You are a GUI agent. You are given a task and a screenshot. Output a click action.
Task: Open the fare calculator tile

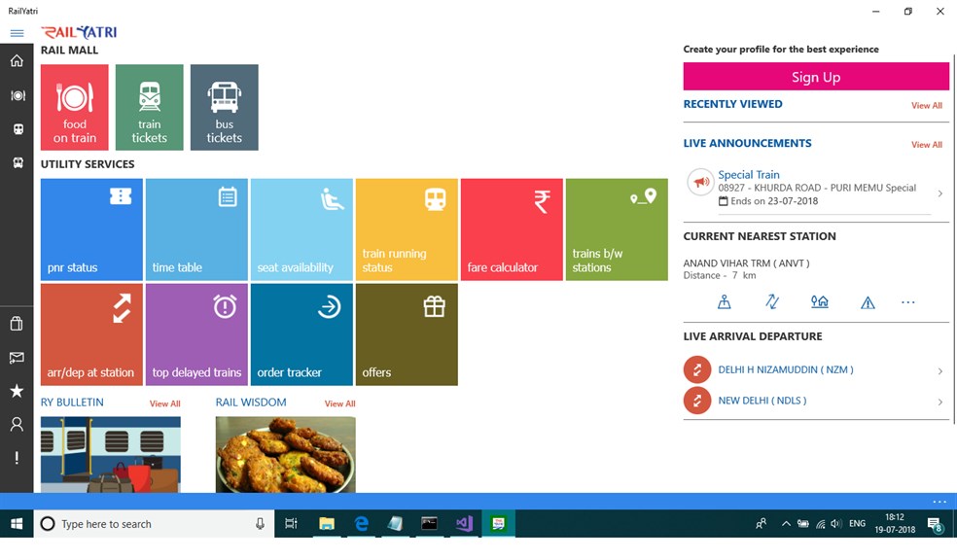(x=512, y=229)
